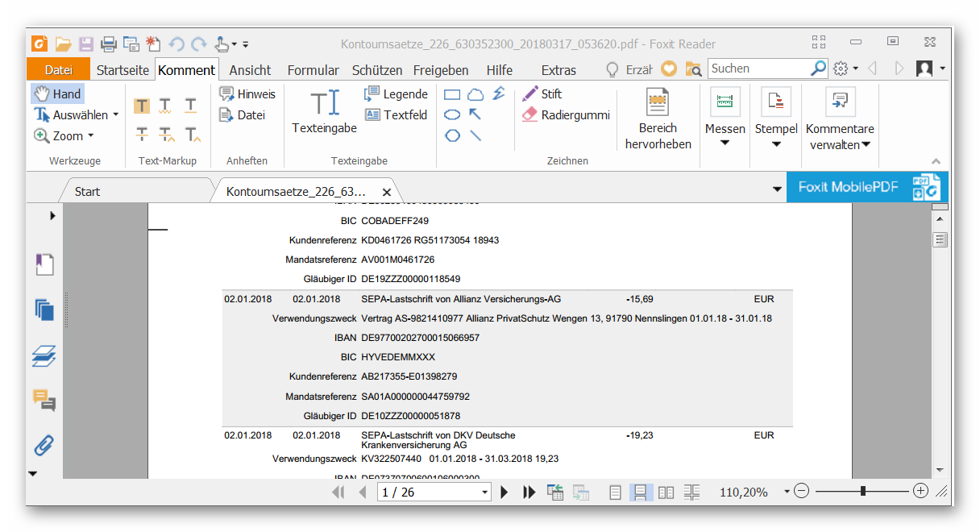Open the Zoom tool dropdown
This screenshot has width=980, height=532.
[x=90, y=135]
